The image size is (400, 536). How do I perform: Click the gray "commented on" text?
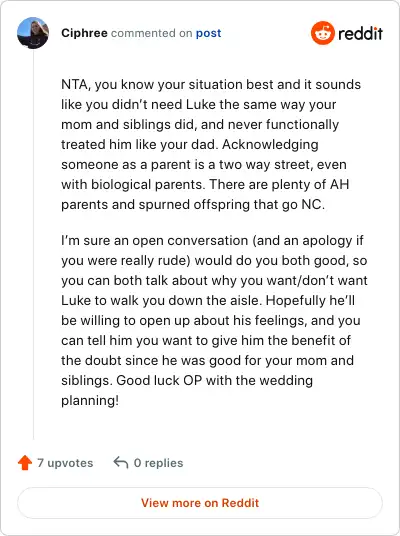point(151,33)
